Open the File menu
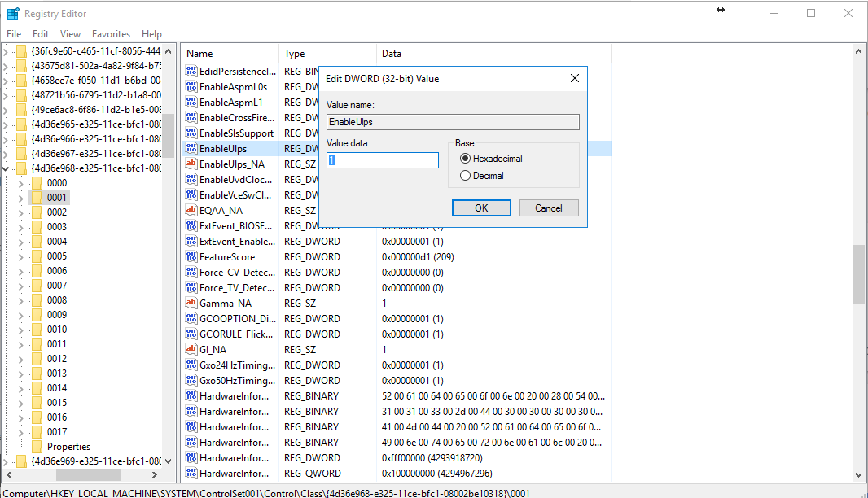Viewport: 868px width, 498px height. [14, 33]
